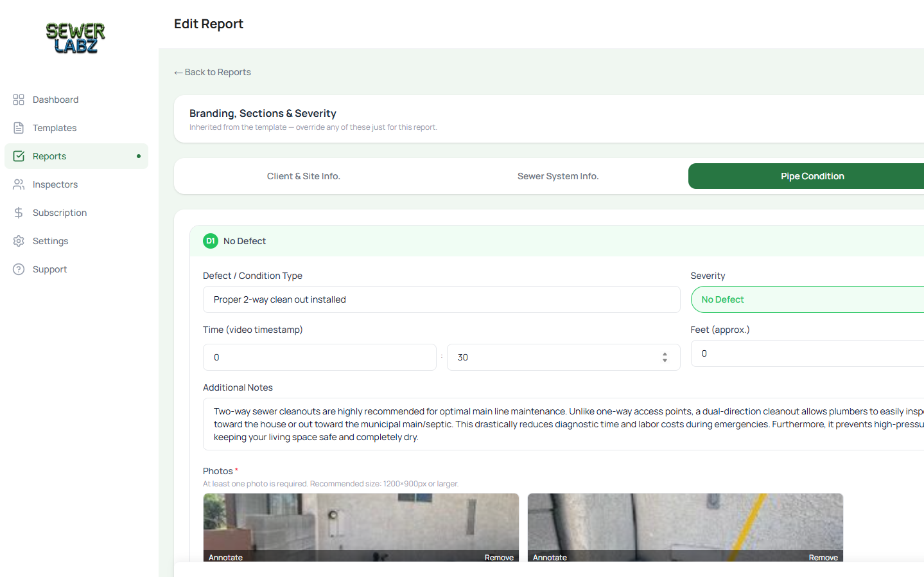Click the Settings gear icon

pos(19,241)
